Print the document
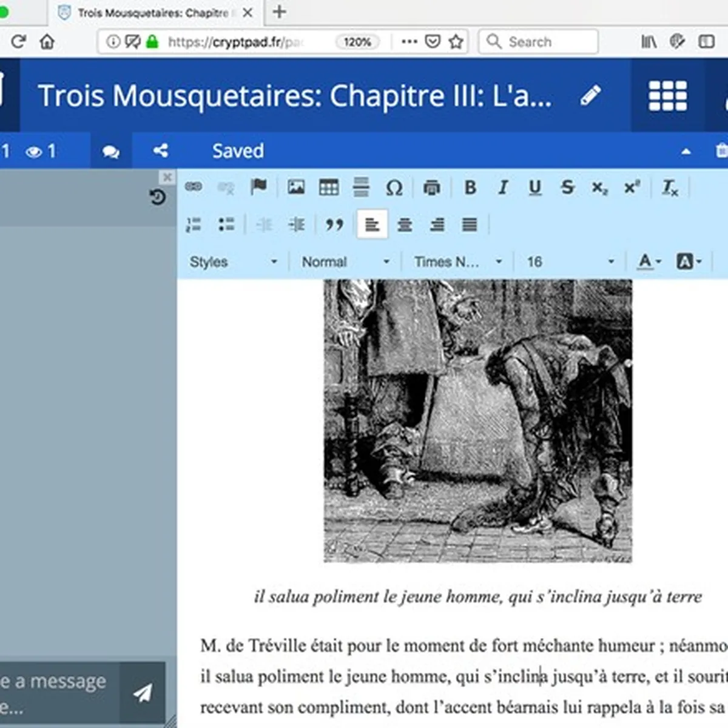The image size is (728, 728). [x=431, y=187]
